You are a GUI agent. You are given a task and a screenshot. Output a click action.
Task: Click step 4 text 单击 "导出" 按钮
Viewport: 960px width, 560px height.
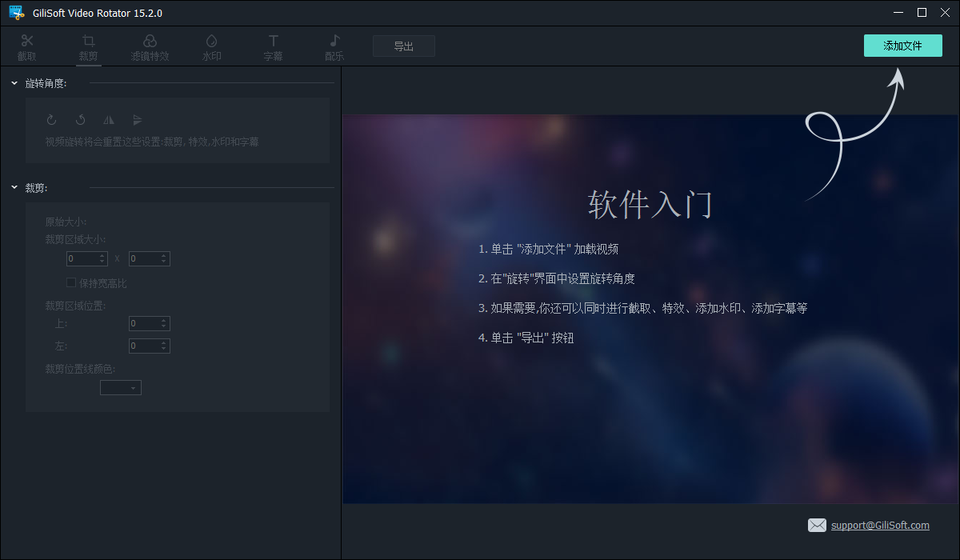(x=526, y=338)
